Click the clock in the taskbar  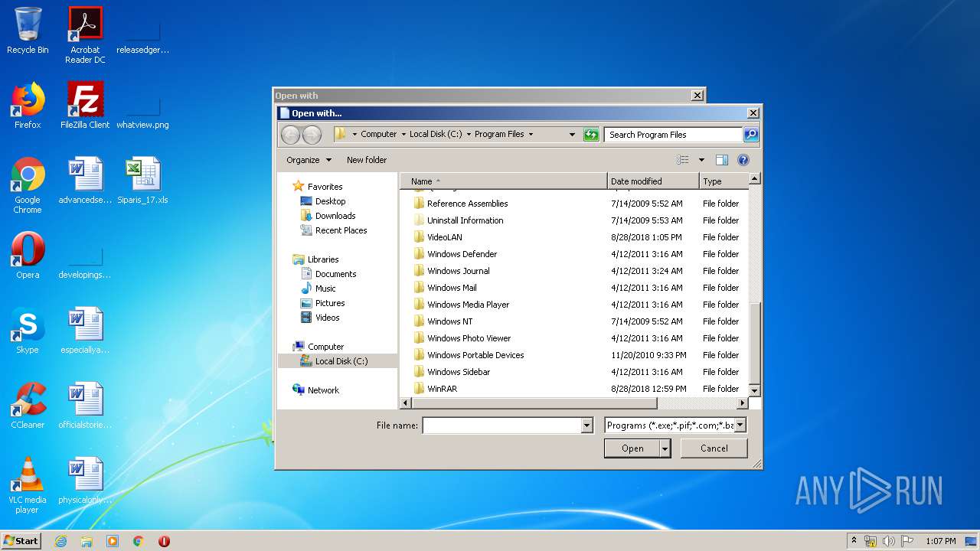click(940, 541)
